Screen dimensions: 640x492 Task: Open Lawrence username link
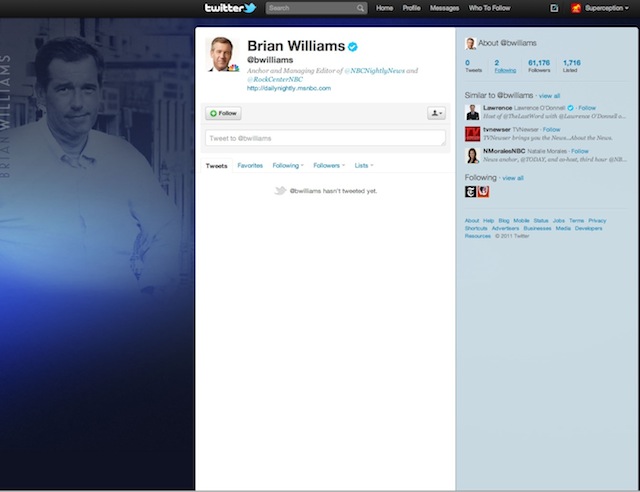[x=497, y=108]
